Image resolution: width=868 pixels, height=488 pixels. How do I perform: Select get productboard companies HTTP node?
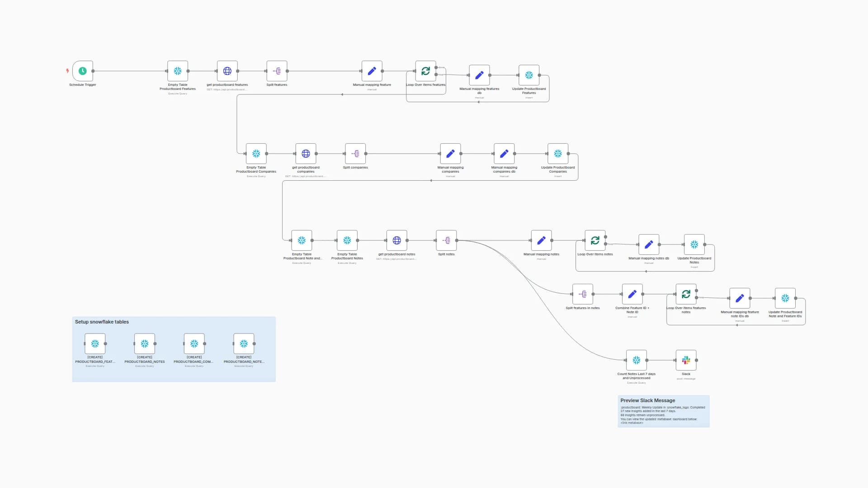[x=306, y=154]
